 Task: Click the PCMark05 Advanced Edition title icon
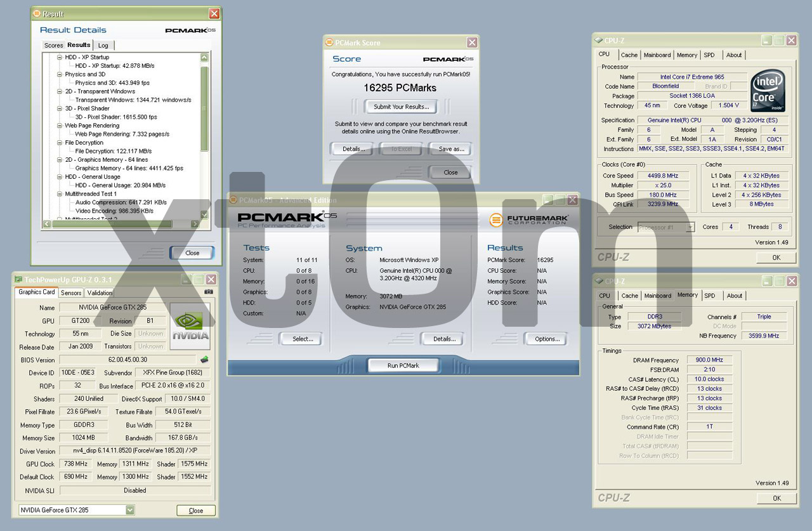pyautogui.click(x=233, y=200)
